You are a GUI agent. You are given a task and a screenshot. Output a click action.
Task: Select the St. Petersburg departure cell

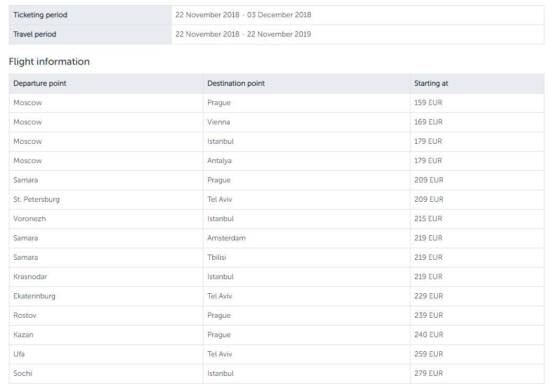click(37, 200)
